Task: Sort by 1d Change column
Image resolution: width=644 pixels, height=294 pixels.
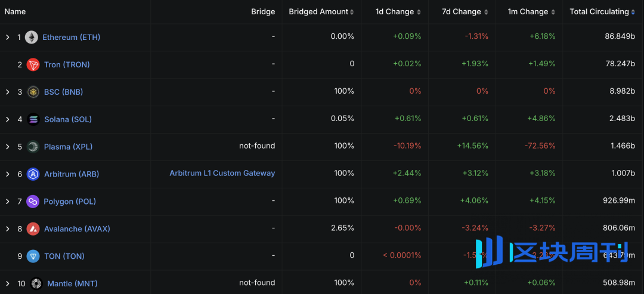Action: 398,12
